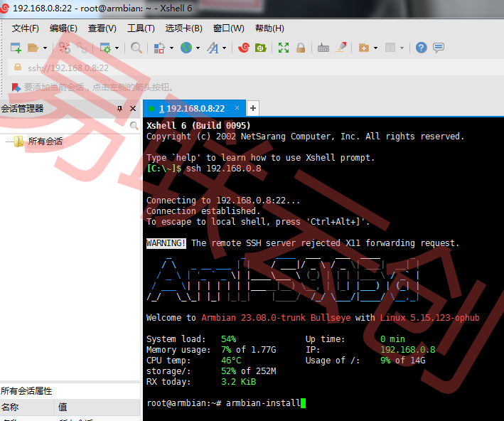Open the 文件(F) menu
Viewport: 504px width, 421px height.
[x=26, y=28]
